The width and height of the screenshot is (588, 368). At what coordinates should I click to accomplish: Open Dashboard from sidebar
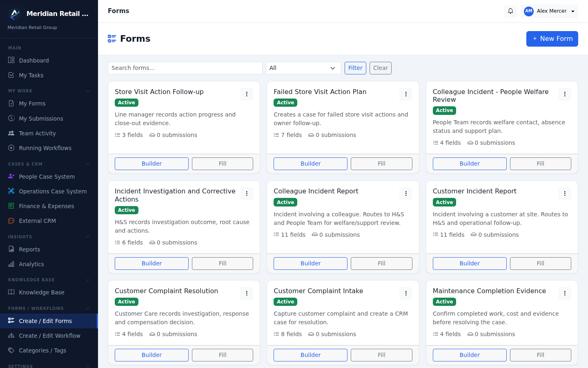[49, 61]
